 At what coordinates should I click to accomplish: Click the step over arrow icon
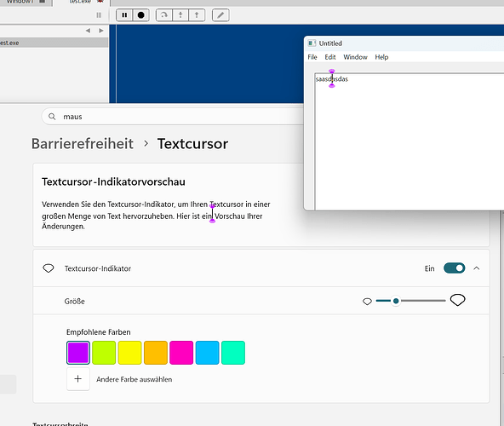pyautogui.click(x=164, y=15)
